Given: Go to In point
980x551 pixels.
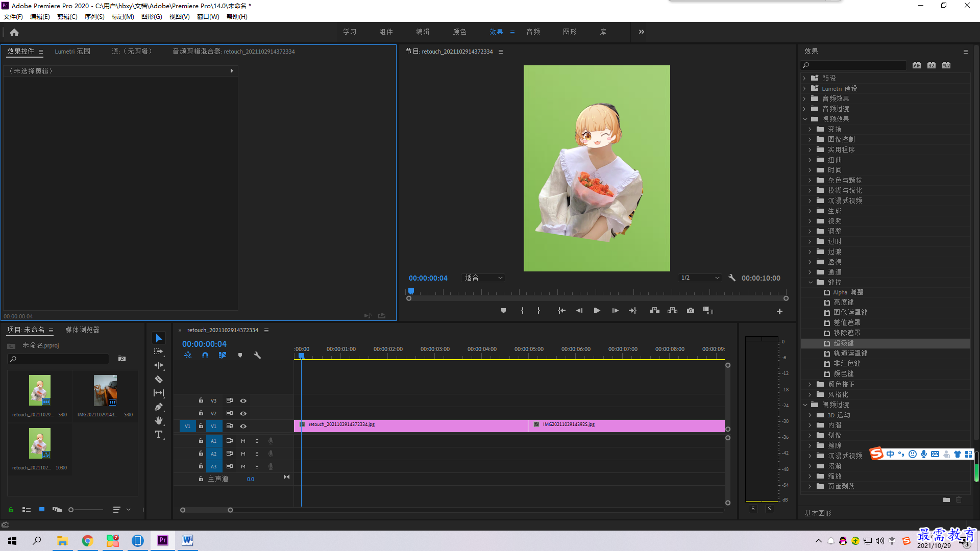Looking at the screenshot, I should tap(561, 311).
